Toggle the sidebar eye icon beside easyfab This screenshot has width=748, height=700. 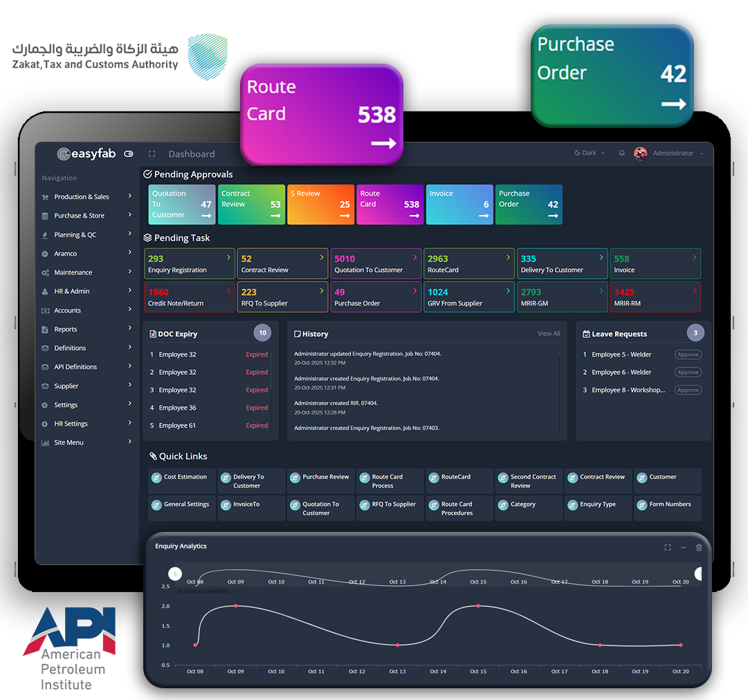129,154
